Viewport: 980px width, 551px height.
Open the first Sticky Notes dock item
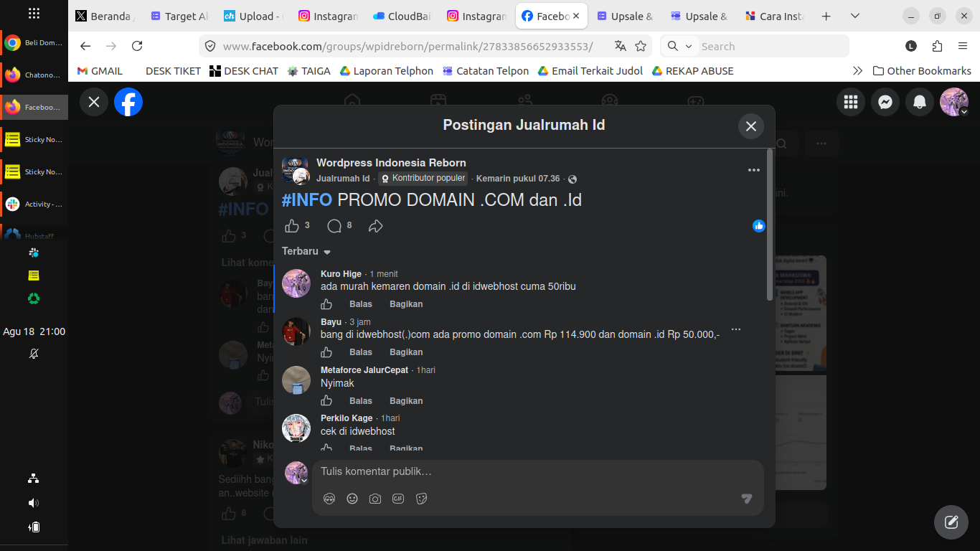34,140
